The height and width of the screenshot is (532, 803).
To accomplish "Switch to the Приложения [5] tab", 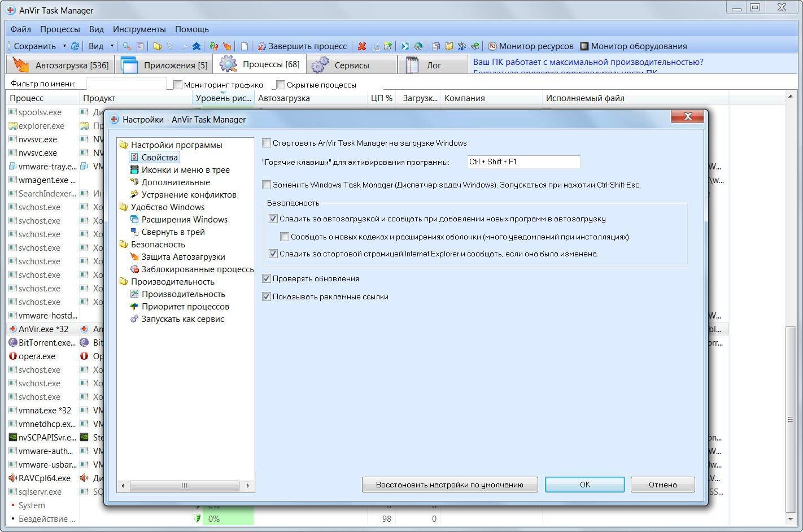I will (x=164, y=65).
